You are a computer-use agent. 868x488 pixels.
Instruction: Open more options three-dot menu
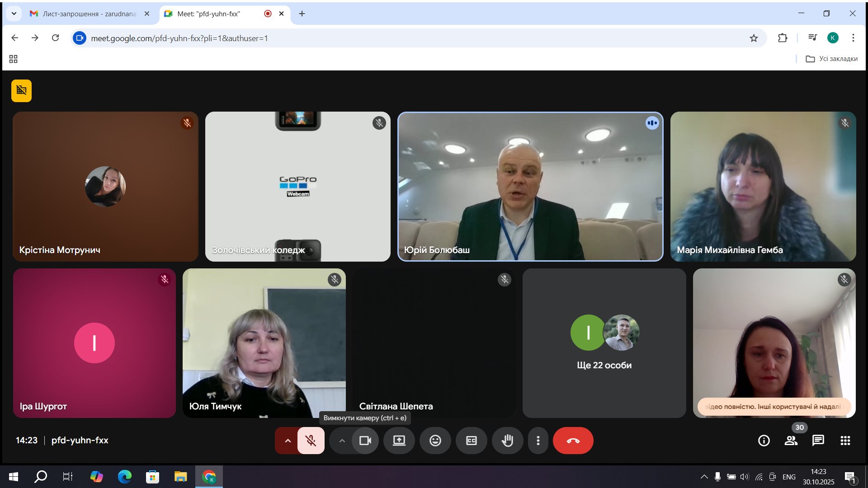[x=538, y=441]
